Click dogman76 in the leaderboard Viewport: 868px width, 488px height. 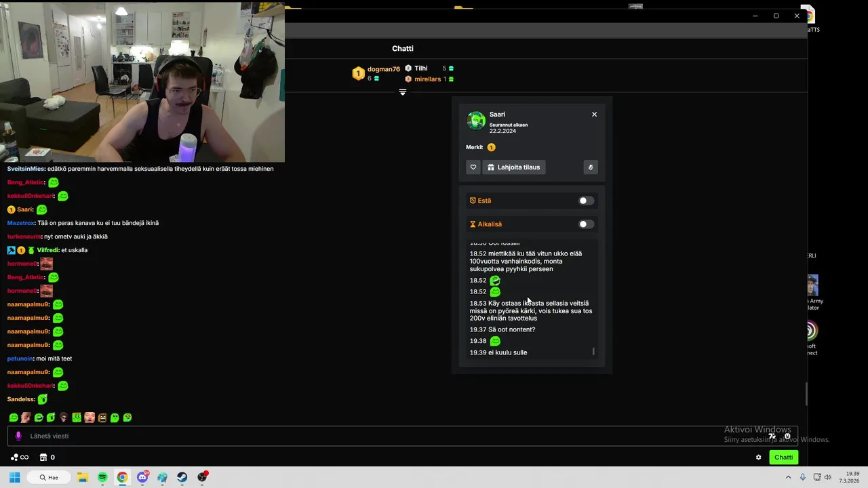[383, 69]
